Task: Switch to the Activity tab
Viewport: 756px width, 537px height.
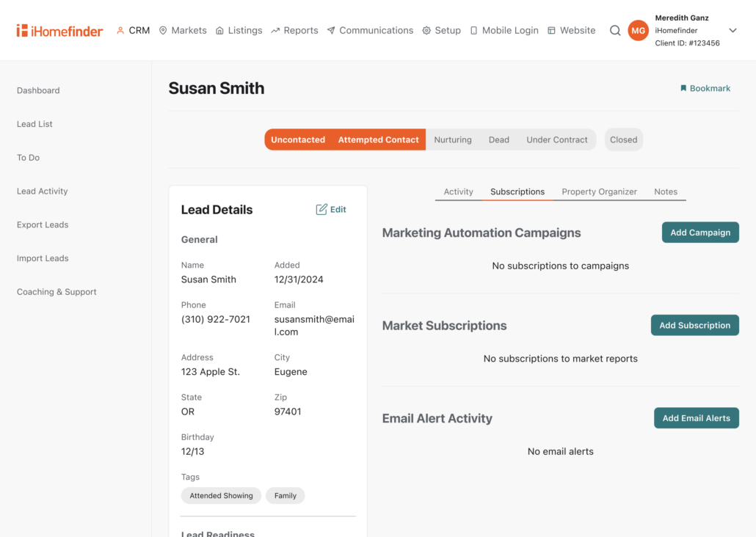Action: click(458, 191)
